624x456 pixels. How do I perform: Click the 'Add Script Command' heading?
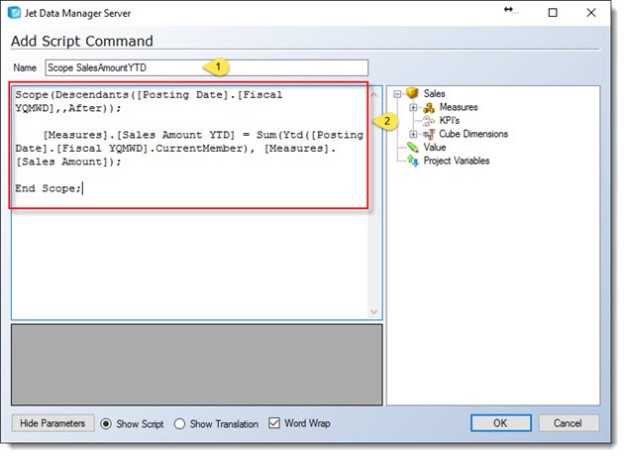[82, 41]
